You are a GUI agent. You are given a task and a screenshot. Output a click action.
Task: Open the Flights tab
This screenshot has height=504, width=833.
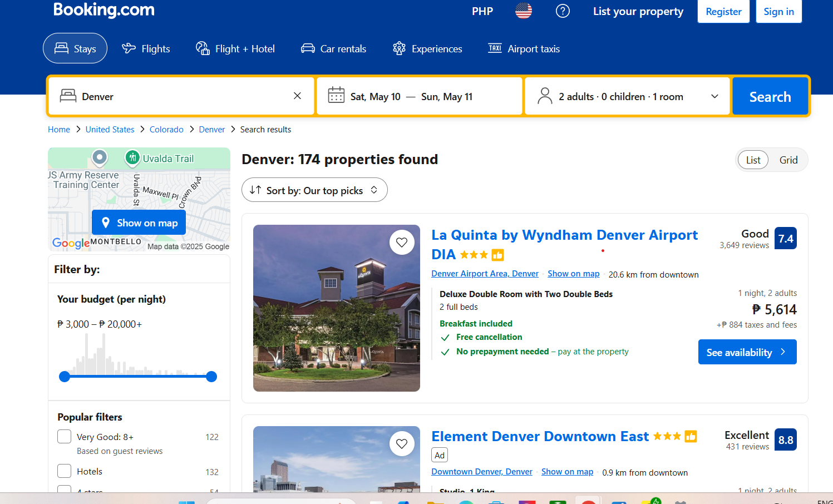146,49
